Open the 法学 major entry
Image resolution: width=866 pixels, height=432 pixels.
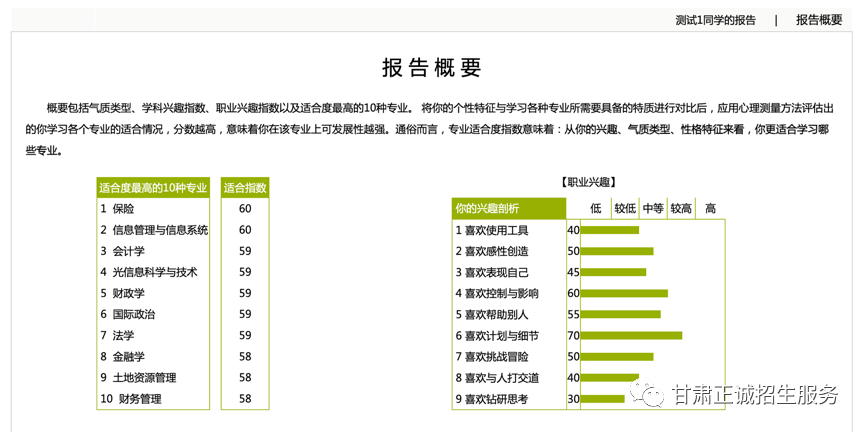point(123,336)
